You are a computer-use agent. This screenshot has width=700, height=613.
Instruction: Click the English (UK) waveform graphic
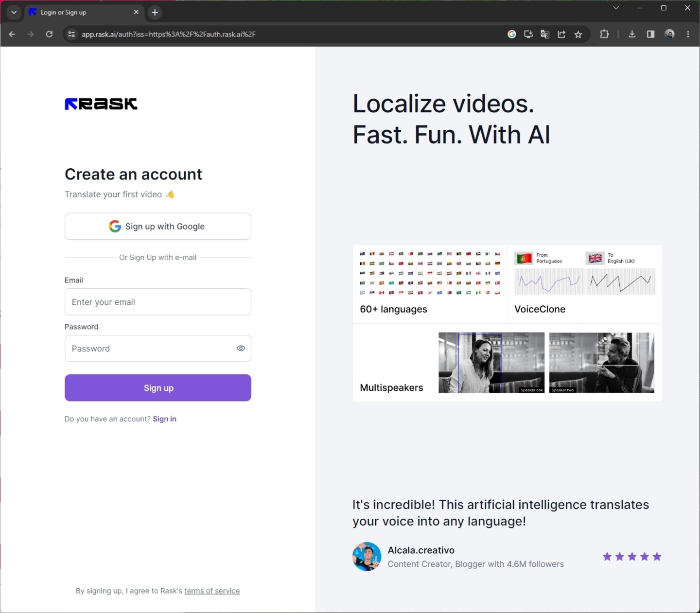point(621,281)
